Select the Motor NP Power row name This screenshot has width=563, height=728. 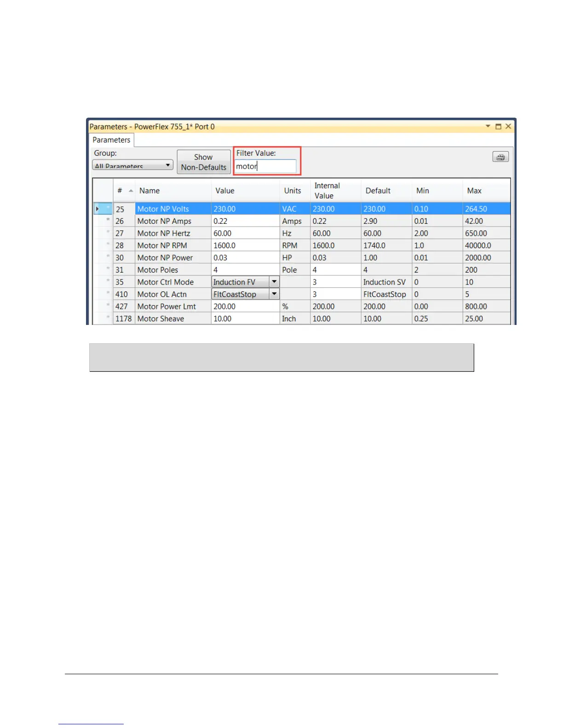165,258
